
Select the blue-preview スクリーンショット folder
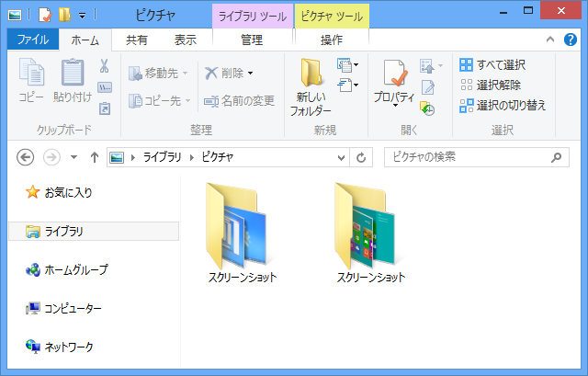point(242,233)
